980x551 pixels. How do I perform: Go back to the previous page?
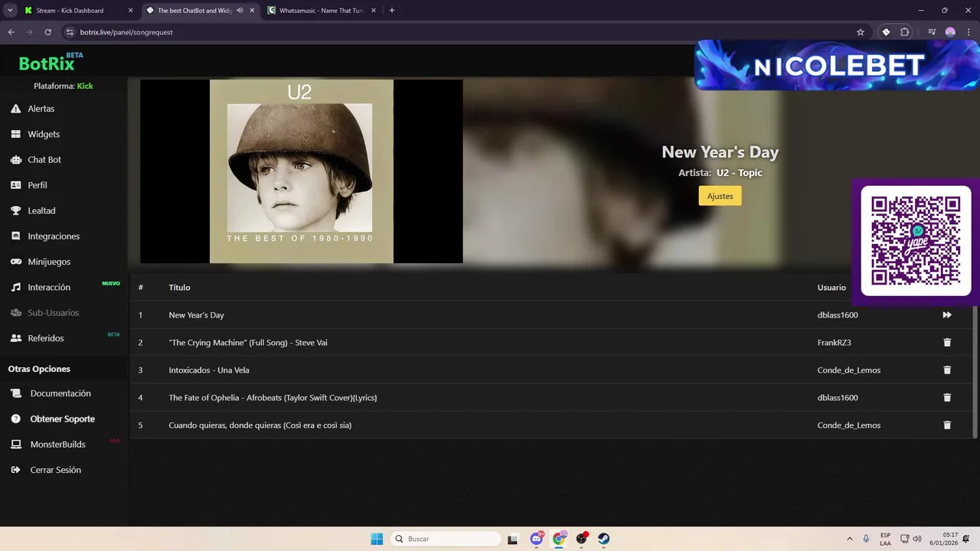(x=11, y=32)
